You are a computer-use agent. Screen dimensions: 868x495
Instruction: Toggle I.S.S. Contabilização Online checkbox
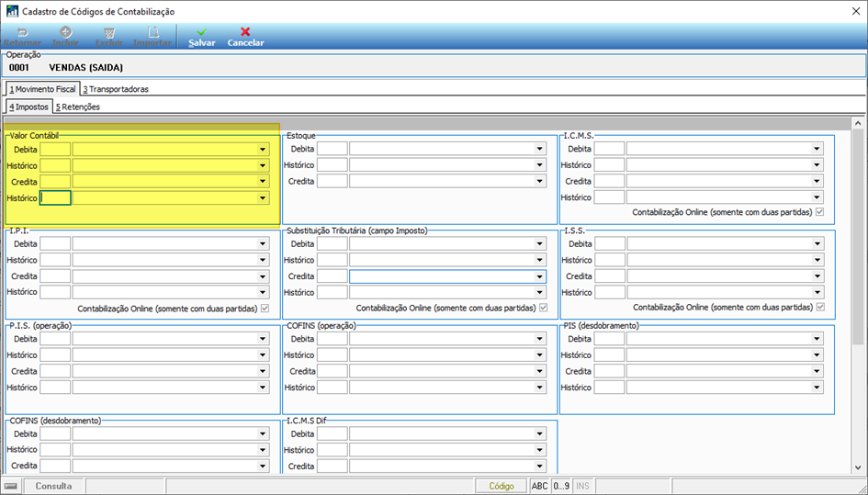(x=820, y=308)
